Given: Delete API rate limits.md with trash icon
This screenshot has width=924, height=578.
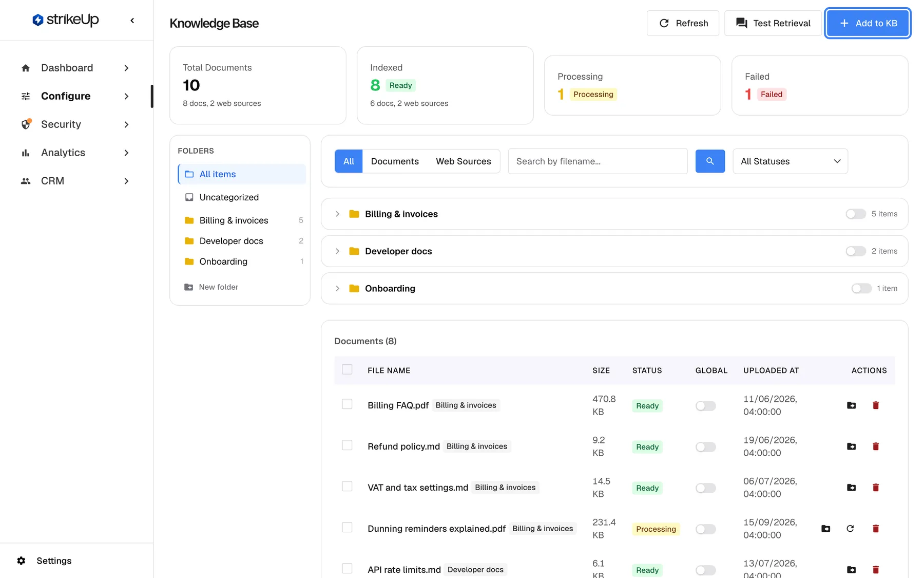Looking at the screenshot, I should click(876, 570).
